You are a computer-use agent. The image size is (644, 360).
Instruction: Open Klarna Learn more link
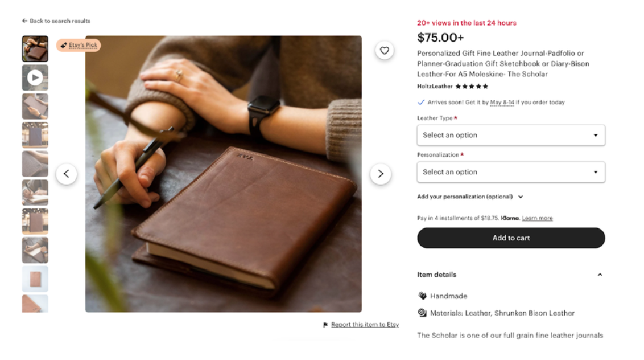(x=537, y=218)
